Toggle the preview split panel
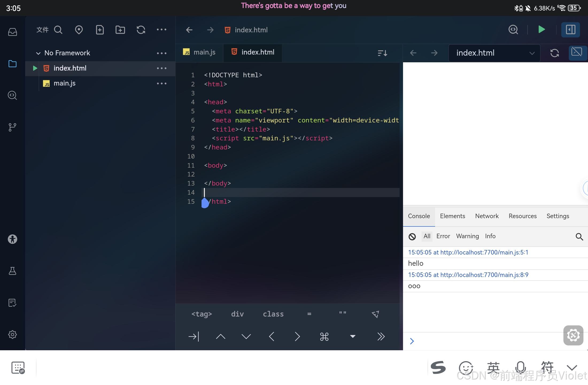The width and height of the screenshot is (588, 385). 570,29
